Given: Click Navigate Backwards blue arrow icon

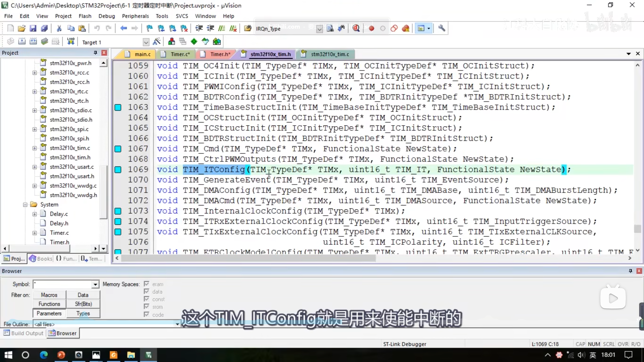Looking at the screenshot, I should coord(123,28).
